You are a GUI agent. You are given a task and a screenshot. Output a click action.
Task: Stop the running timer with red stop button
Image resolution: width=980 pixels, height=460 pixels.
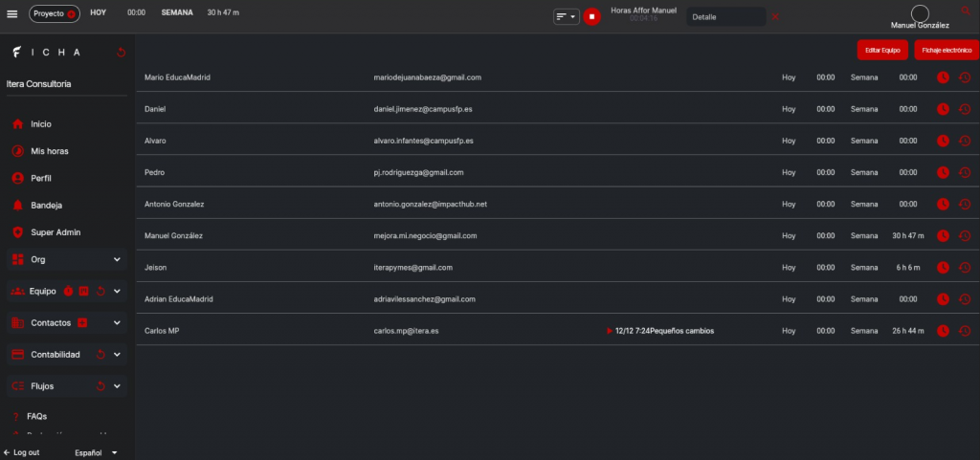pyautogui.click(x=592, y=16)
